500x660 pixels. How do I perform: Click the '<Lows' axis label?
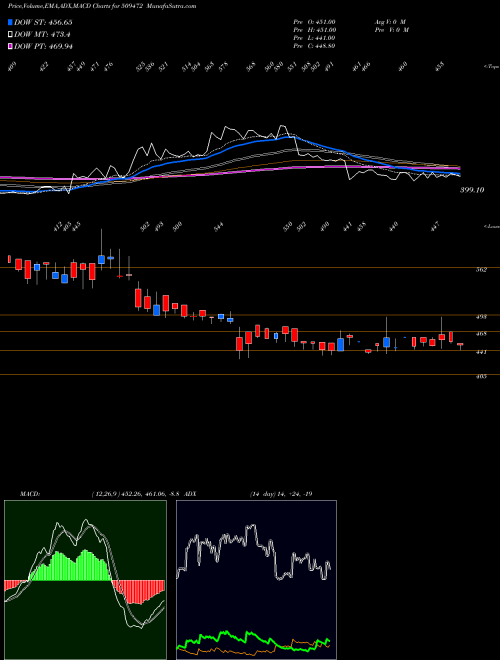491,226
